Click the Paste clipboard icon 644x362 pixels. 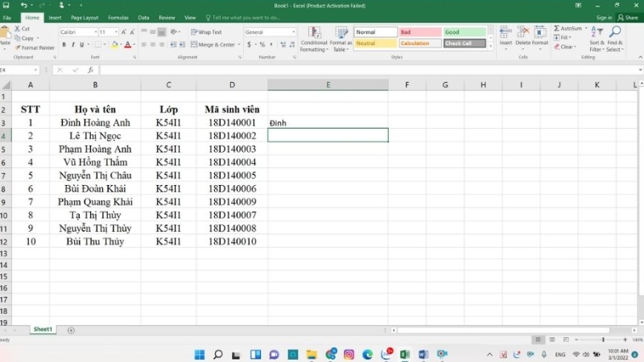pyautogui.click(x=5, y=33)
